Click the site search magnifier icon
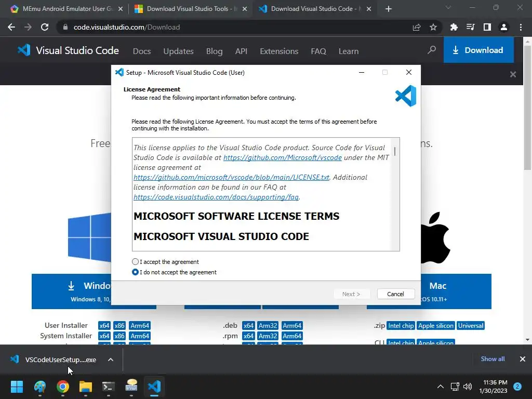Image resolution: width=532 pixels, height=399 pixels. coord(432,50)
